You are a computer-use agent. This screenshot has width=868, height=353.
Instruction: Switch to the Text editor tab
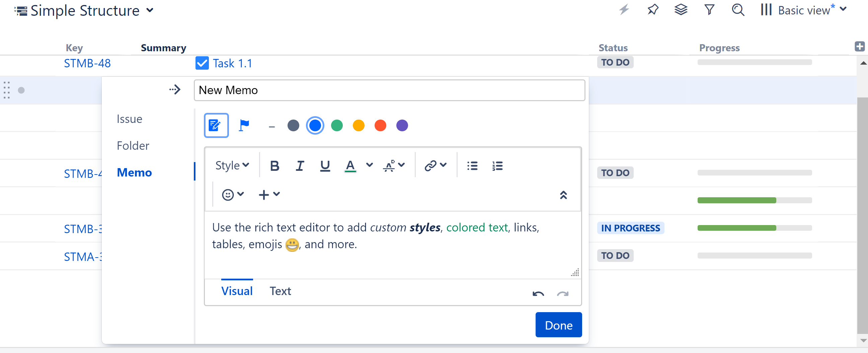coord(280,291)
